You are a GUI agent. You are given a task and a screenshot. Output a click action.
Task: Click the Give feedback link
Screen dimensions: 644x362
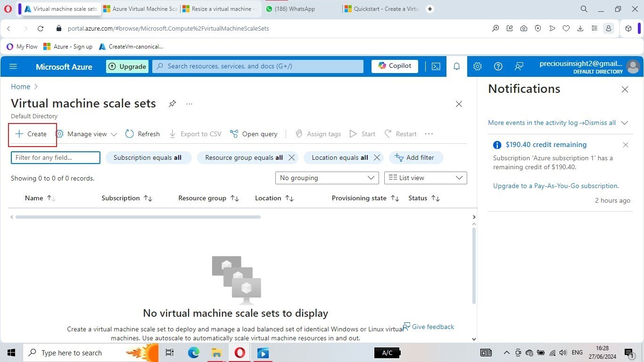pos(429,327)
